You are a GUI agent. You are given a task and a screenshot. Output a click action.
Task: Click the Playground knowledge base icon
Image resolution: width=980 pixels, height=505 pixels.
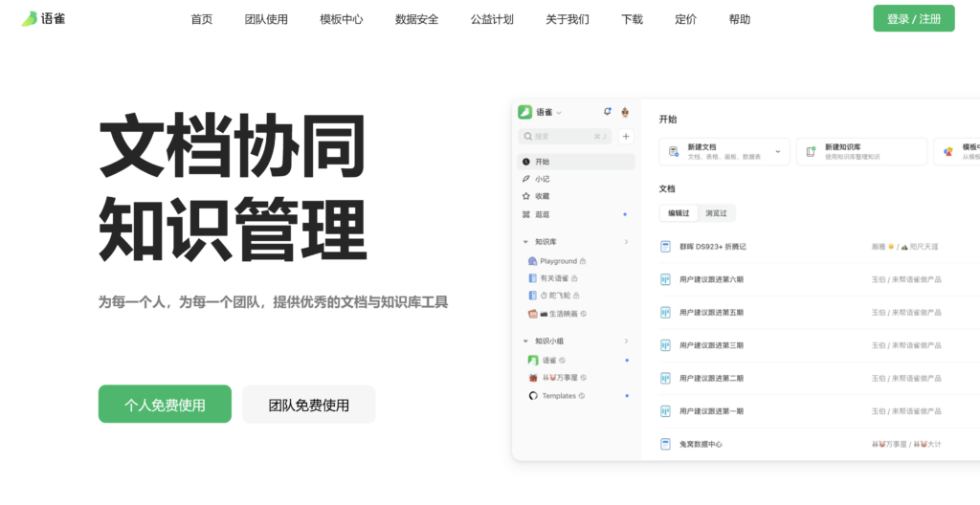pyautogui.click(x=532, y=260)
